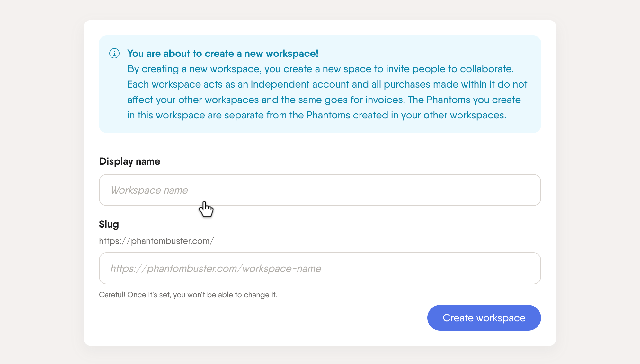Click banner line starting "in this workspace are separate"
640x364 pixels.
[x=317, y=115]
